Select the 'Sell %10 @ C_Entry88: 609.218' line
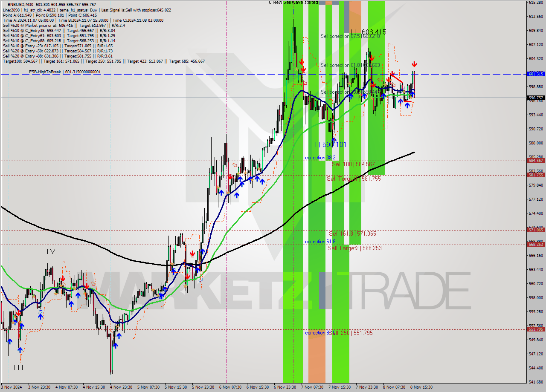546x392 pixels. (59, 40)
